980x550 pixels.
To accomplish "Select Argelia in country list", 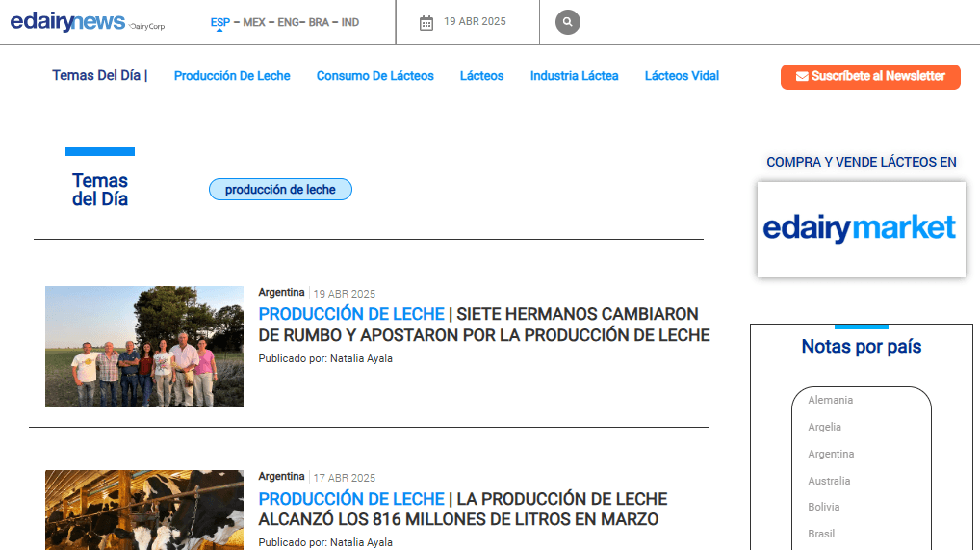I will 824,427.
